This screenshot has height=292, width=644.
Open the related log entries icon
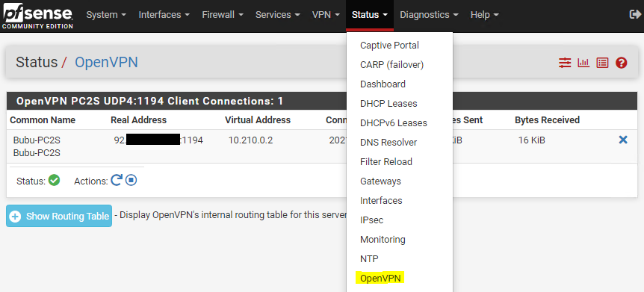click(602, 63)
